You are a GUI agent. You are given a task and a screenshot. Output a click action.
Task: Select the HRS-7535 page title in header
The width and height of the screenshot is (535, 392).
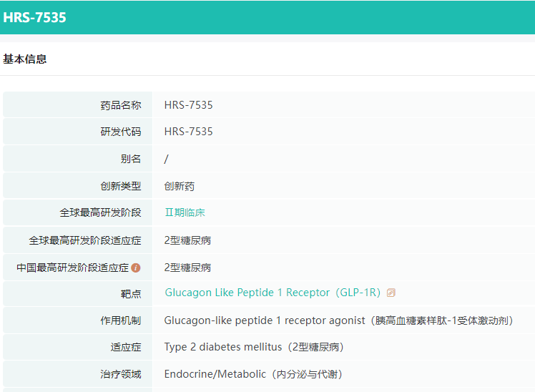(x=34, y=17)
